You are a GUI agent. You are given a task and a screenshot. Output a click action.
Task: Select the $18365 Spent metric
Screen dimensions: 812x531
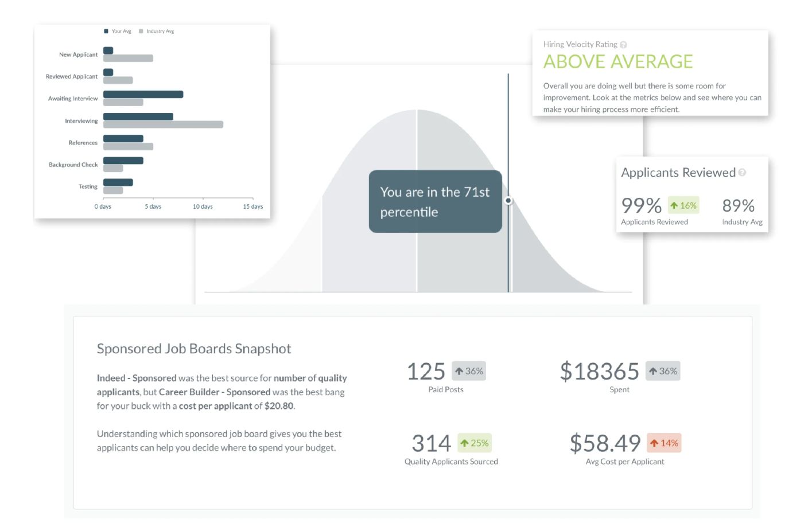[x=599, y=372]
